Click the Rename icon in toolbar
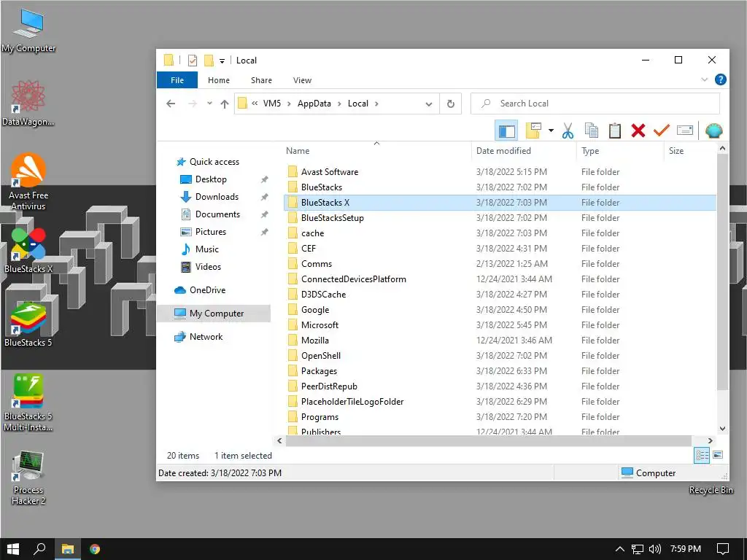 click(x=684, y=131)
